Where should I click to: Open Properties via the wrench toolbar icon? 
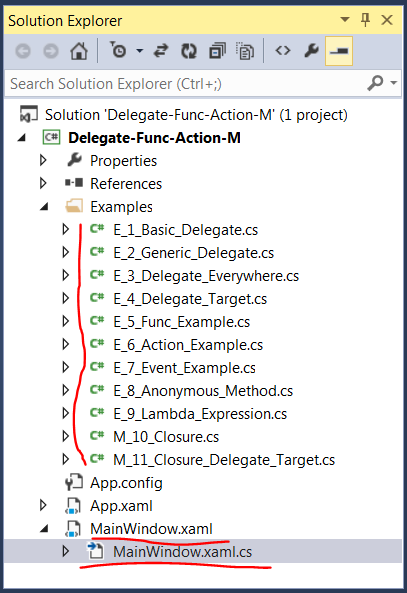pos(311,51)
